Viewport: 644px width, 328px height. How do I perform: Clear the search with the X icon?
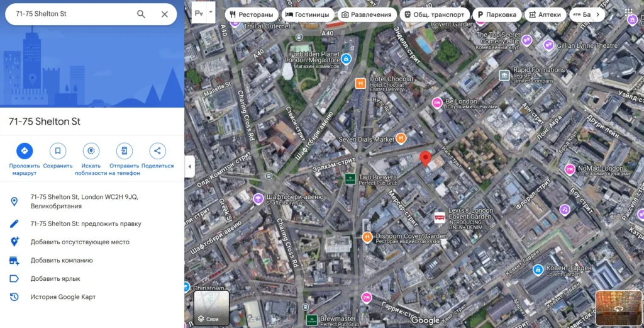165,14
